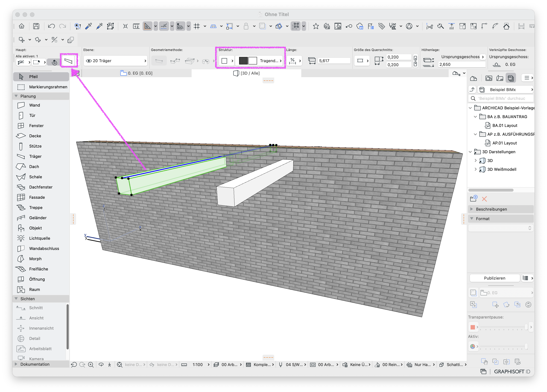
Task: Toggle the grid snap toolbar button
Action: (x=197, y=26)
